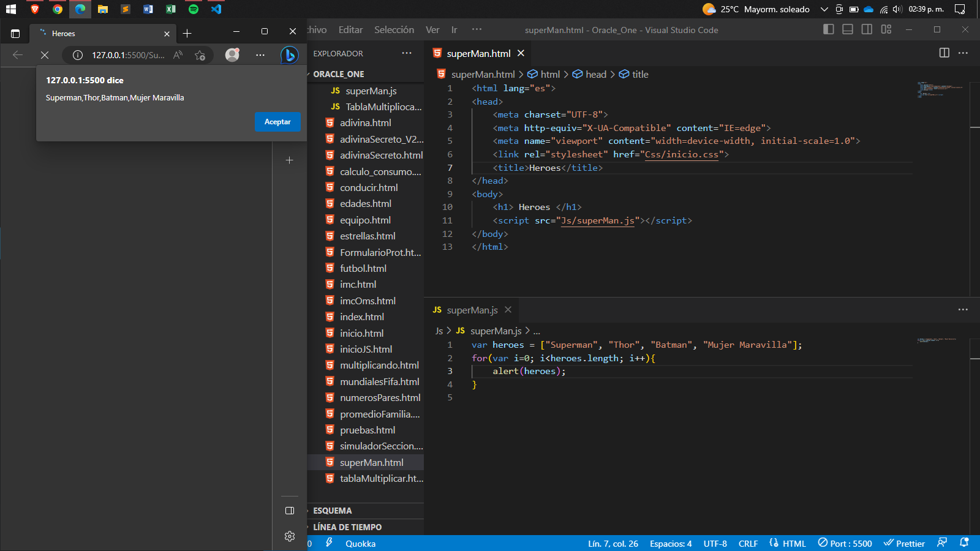The height and width of the screenshot is (551, 980).
Task: Open the Editar menu in VS Code
Action: pos(350,29)
